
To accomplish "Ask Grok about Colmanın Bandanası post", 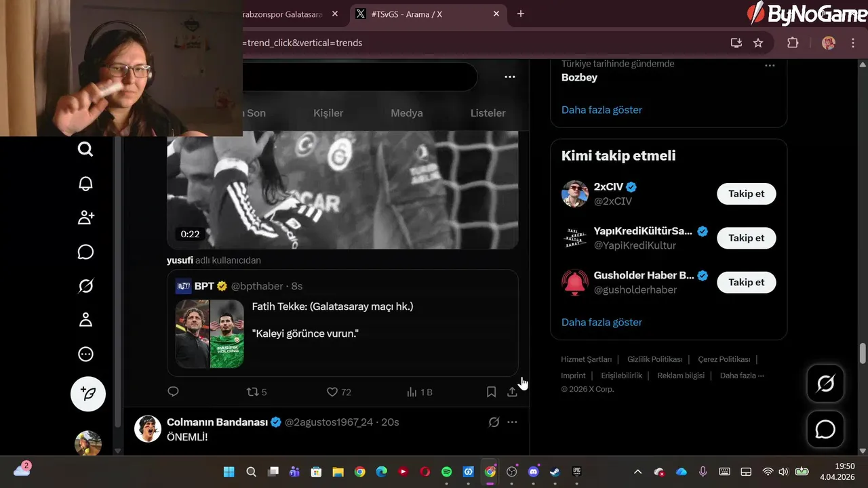I will coord(494,422).
